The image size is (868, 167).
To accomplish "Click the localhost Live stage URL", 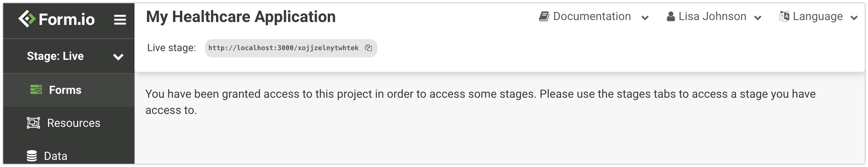I will (283, 48).
